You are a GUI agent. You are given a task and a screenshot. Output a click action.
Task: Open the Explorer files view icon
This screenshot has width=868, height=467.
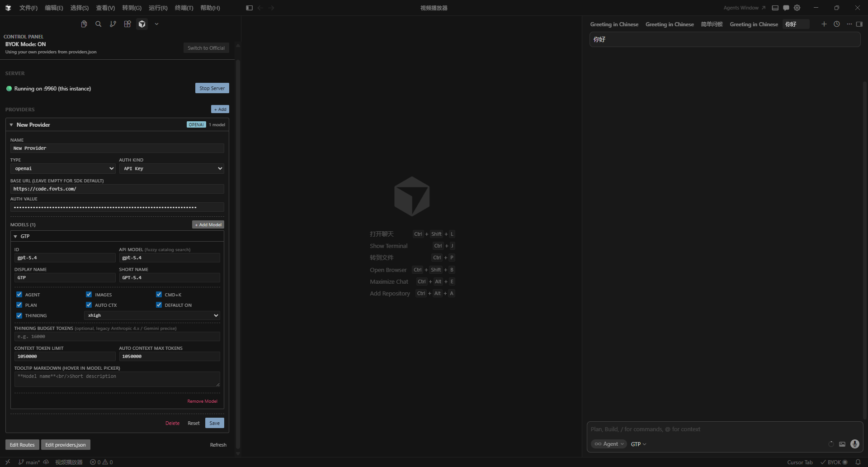[84, 24]
